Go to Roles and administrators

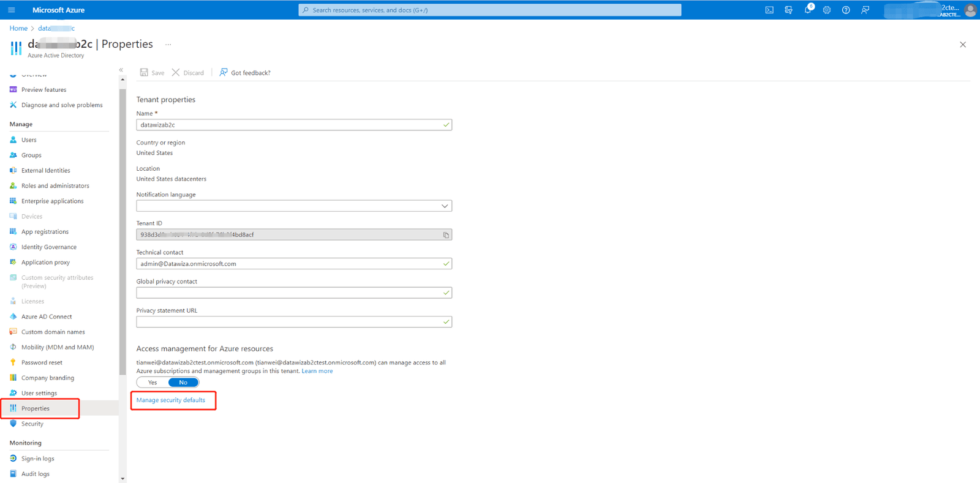click(55, 186)
